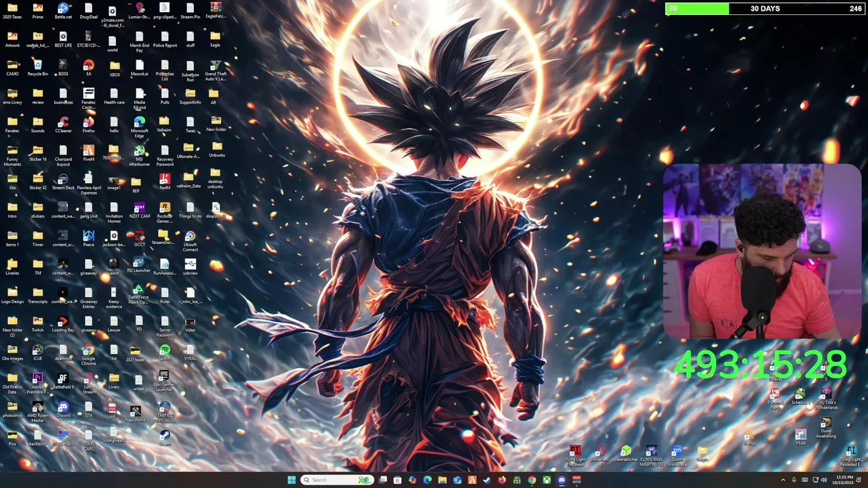Open the Stream Deck desktop icon
Viewport: 868px width, 488px height.
(x=63, y=182)
